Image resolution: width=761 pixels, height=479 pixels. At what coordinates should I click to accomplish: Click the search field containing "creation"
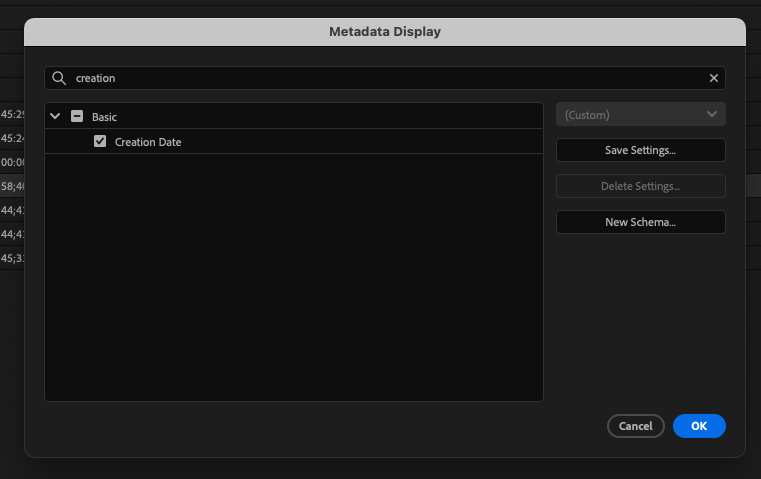[x=380, y=78]
